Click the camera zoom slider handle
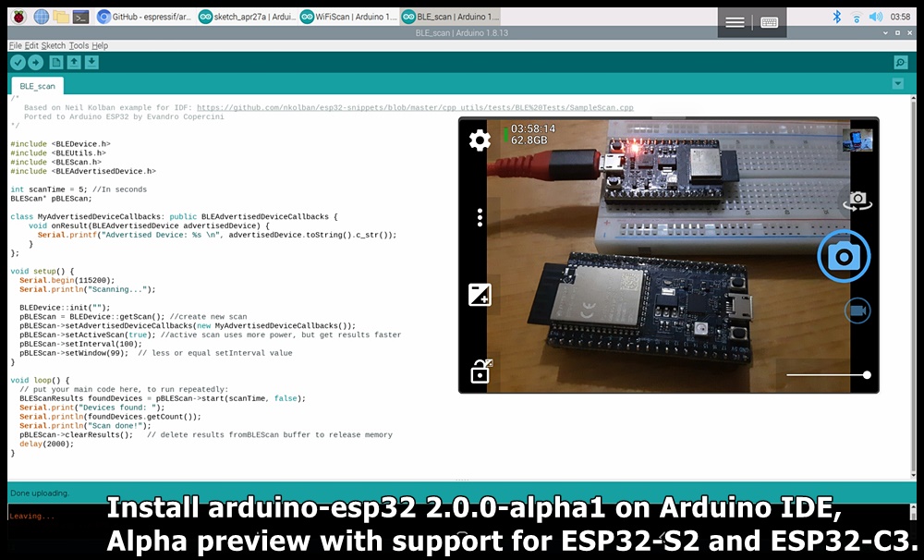The image size is (924, 560). click(867, 375)
